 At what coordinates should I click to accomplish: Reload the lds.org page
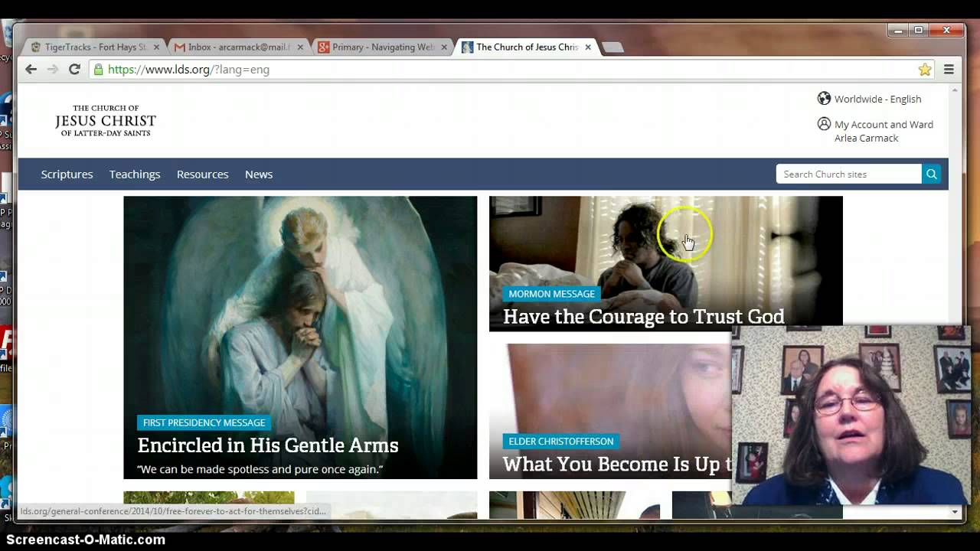click(x=74, y=69)
